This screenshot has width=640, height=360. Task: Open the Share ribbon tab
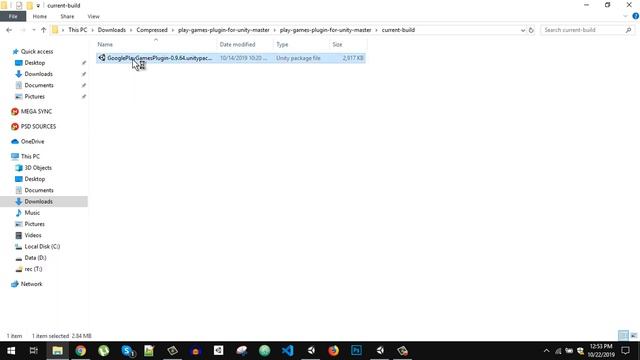pos(67,16)
